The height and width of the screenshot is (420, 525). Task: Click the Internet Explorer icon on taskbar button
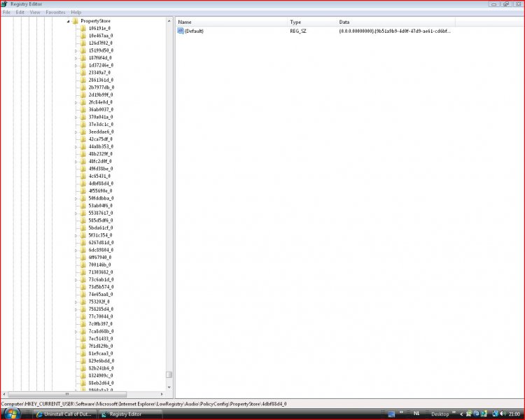coord(39,414)
